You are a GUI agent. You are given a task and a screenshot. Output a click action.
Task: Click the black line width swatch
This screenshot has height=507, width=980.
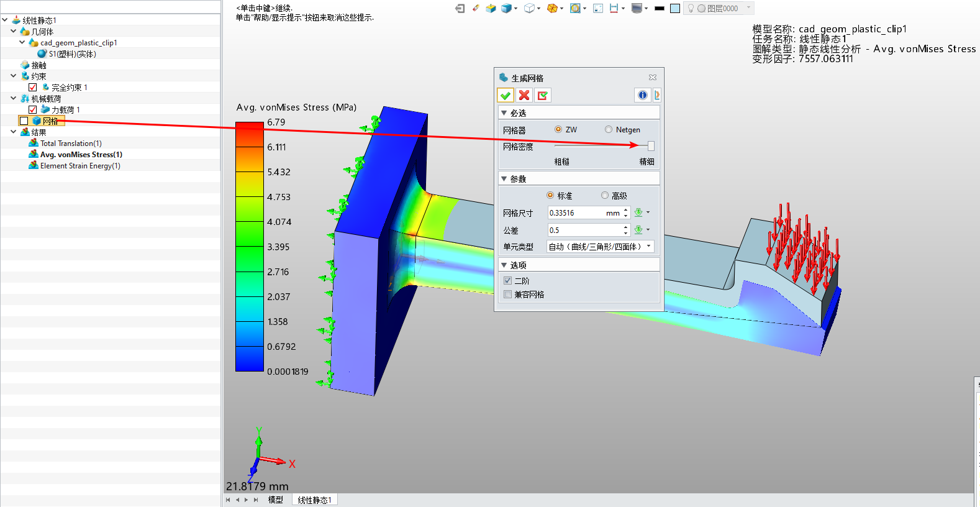[x=660, y=8]
